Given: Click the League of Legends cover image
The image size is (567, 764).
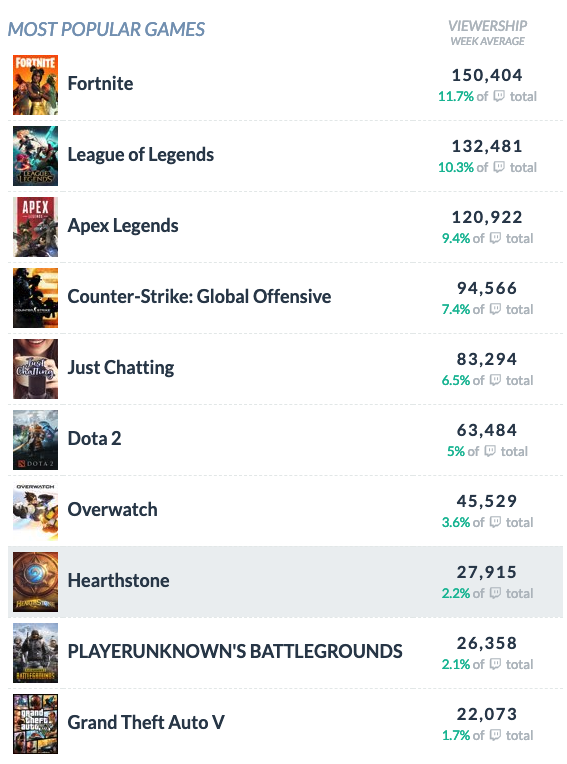Looking at the screenshot, I should coord(35,156).
